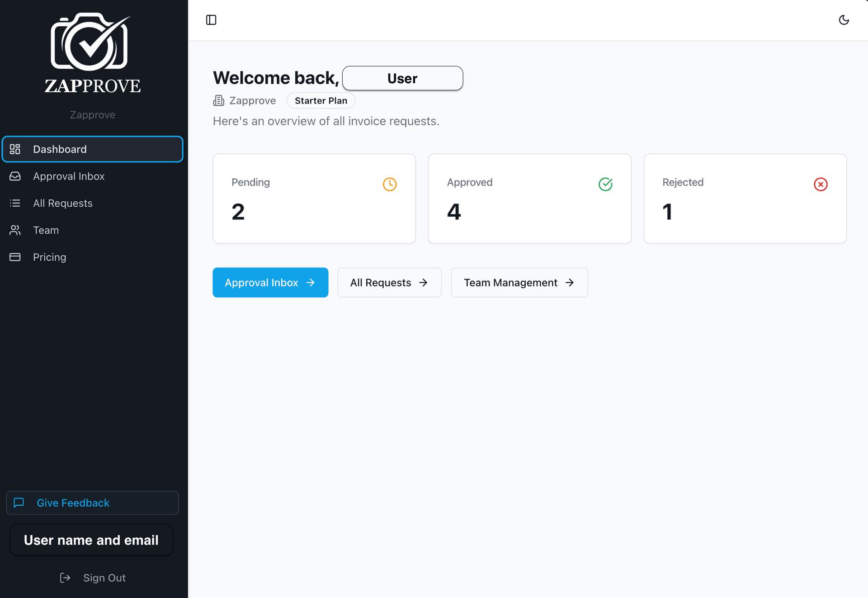Click the Welcome back heading
The height and width of the screenshot is (598, 868).
(x=276, y=78)
